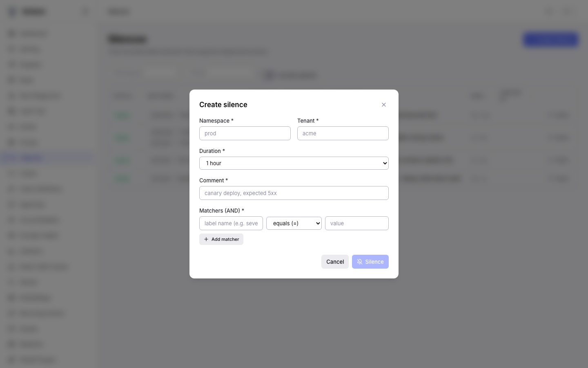This screenshot has height=368, width=588.
Task: Click the rightmost icon in the top header
Action: (x=568, y=11)
